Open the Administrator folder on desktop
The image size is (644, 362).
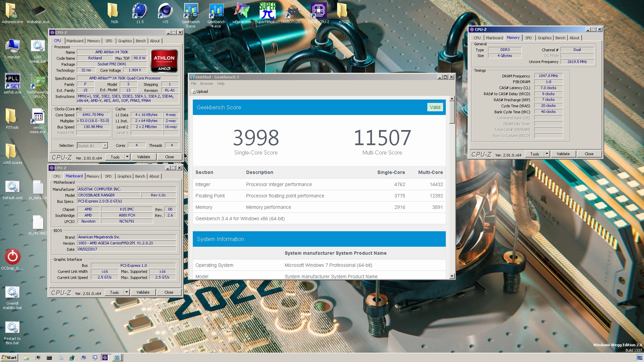(x=12, y=13)
